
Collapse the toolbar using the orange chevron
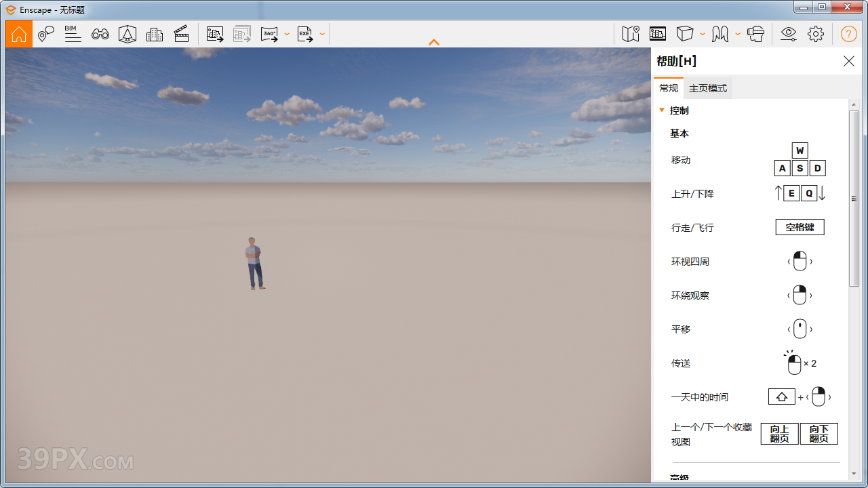pos(433,42)
